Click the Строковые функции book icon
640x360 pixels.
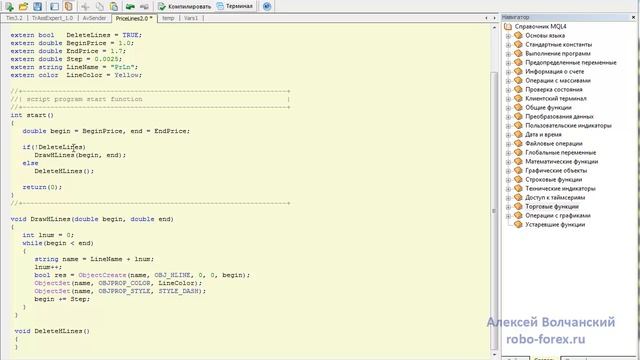[x=518, y=179]
